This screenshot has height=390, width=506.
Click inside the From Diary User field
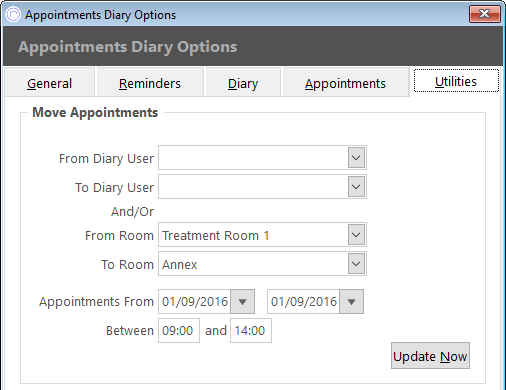pyautogui.click(x=253, y=158)
